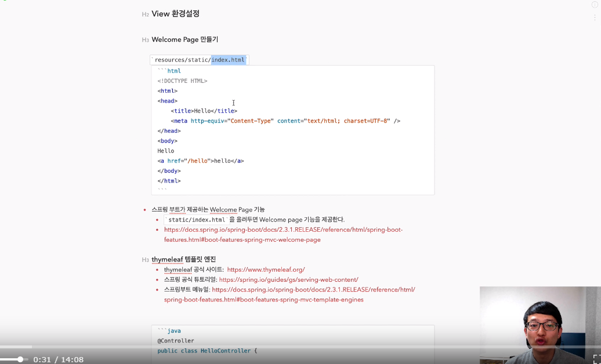This screenshot has width=601, height=364.
Task: Open the spring-boot welcome-page docs link
Action: pos(283,235)
